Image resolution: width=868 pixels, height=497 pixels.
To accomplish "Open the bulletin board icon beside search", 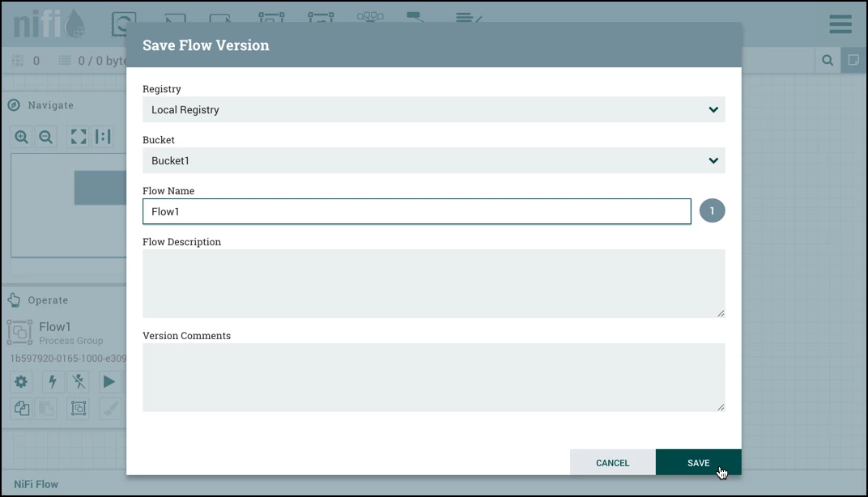I will click(853, 61).
